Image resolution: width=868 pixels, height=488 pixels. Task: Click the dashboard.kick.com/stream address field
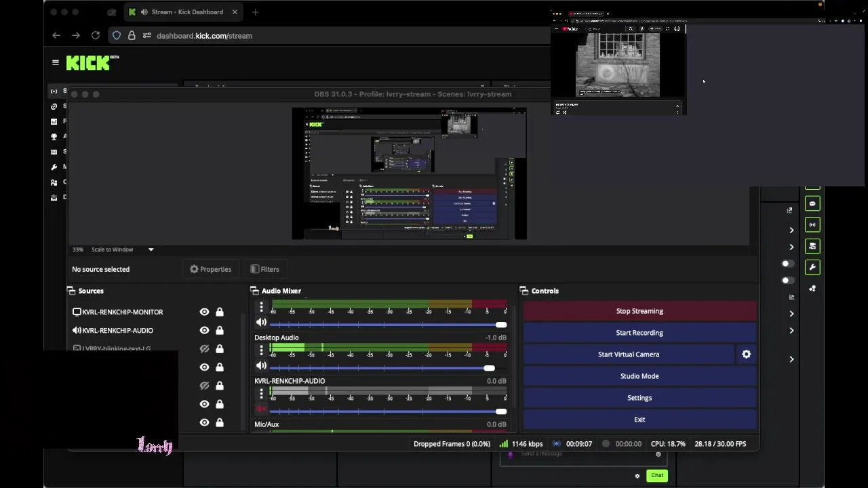tap(204, 36)
